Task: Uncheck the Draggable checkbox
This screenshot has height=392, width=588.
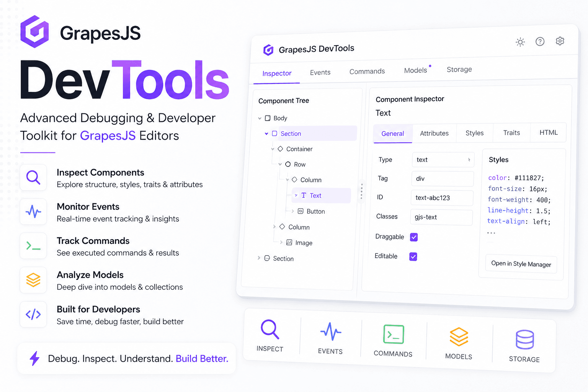Action: click(414, 237)
